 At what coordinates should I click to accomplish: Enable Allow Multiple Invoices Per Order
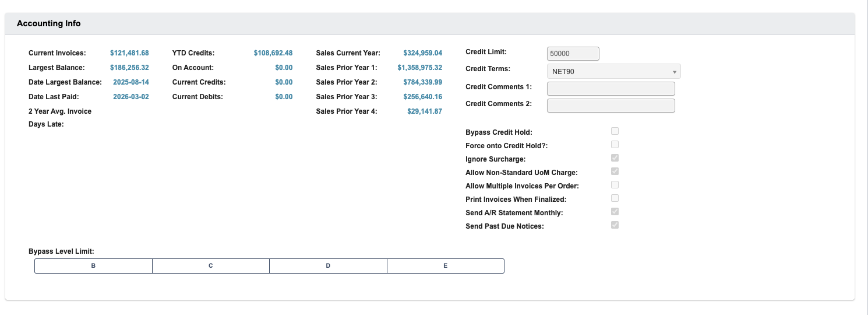[x=615, y=185]
